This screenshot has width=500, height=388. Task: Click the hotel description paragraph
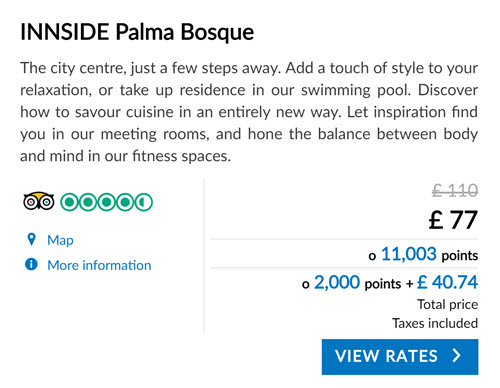249,112
